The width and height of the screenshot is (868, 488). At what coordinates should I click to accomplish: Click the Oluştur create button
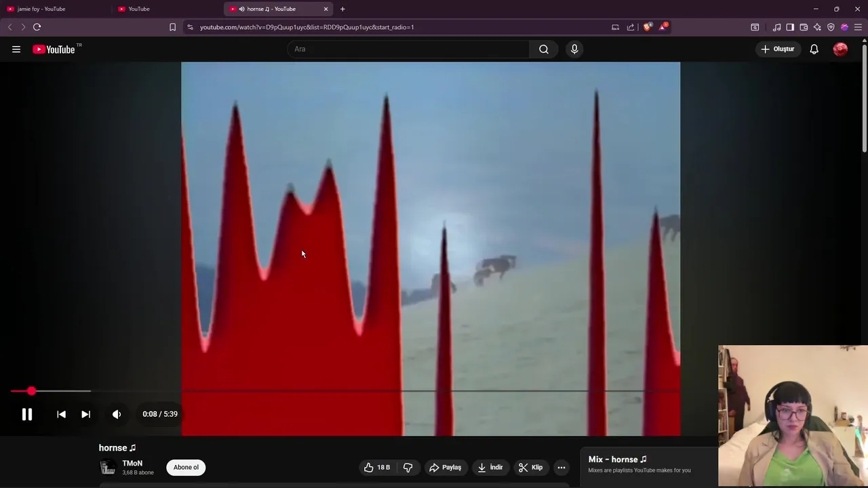(777, 49)
